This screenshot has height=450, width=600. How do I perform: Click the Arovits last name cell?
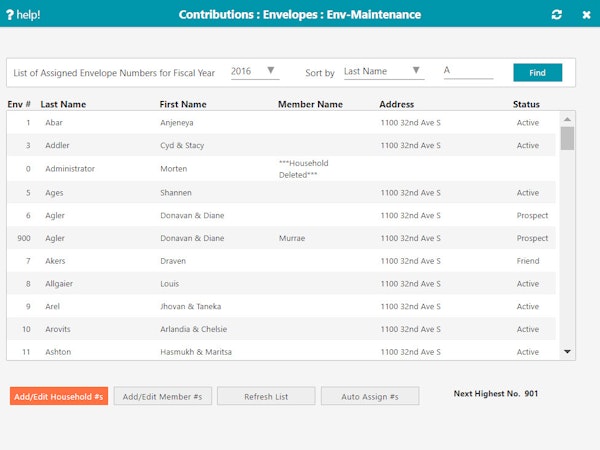pyautogui.click(x=58, y=329)
